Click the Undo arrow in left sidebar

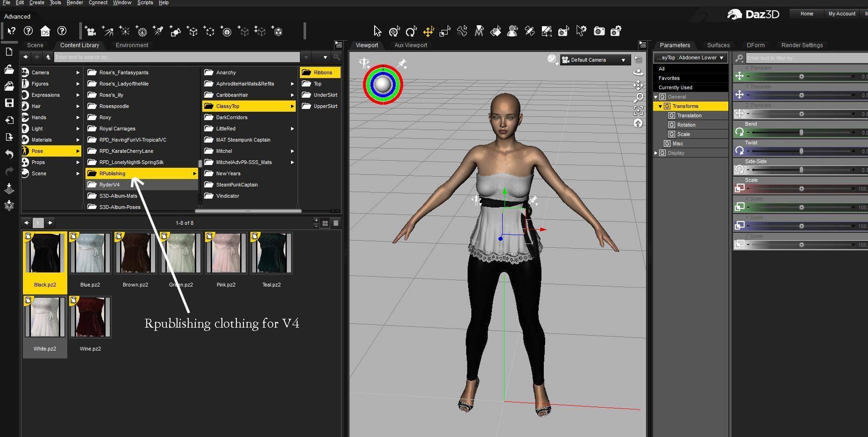tap(9, 154)
